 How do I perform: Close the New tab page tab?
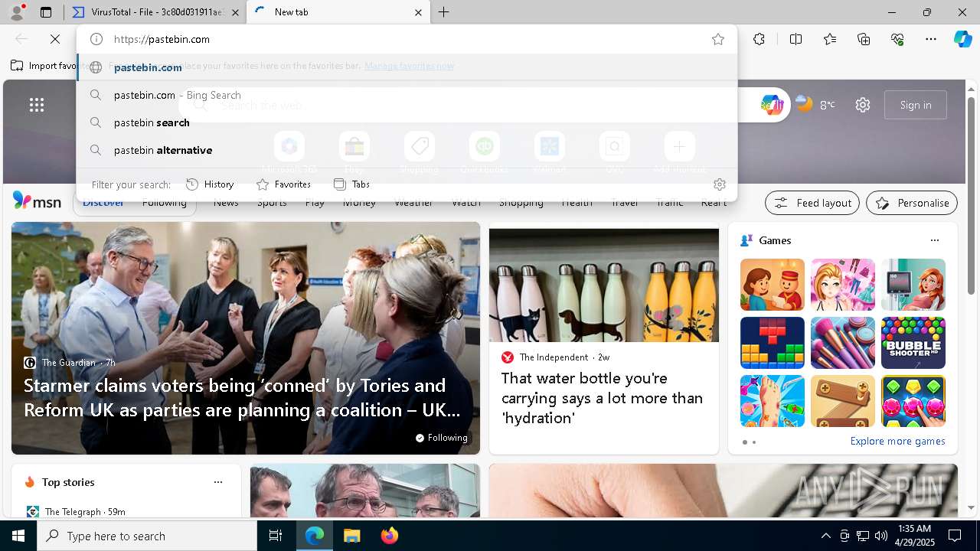418,12
